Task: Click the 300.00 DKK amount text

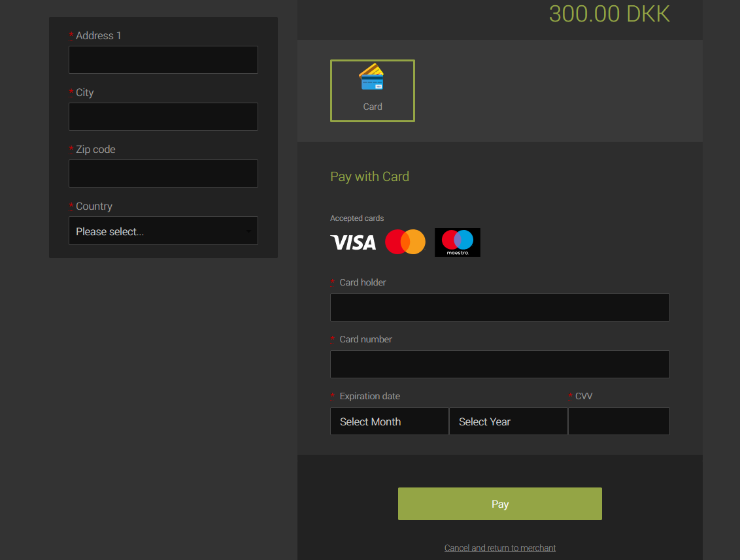Action: coord(609,14)
